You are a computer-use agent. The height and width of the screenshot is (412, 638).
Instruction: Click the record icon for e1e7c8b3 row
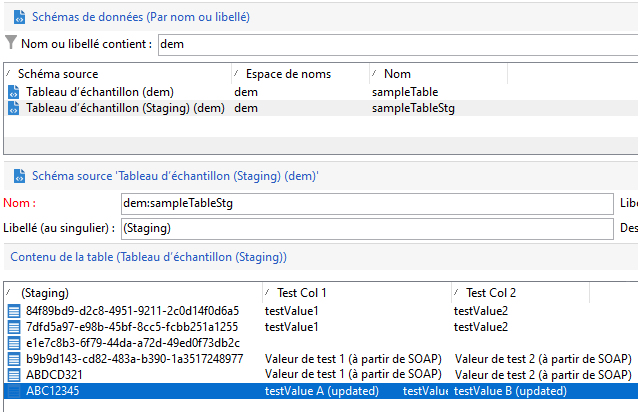tap(13, 343)
